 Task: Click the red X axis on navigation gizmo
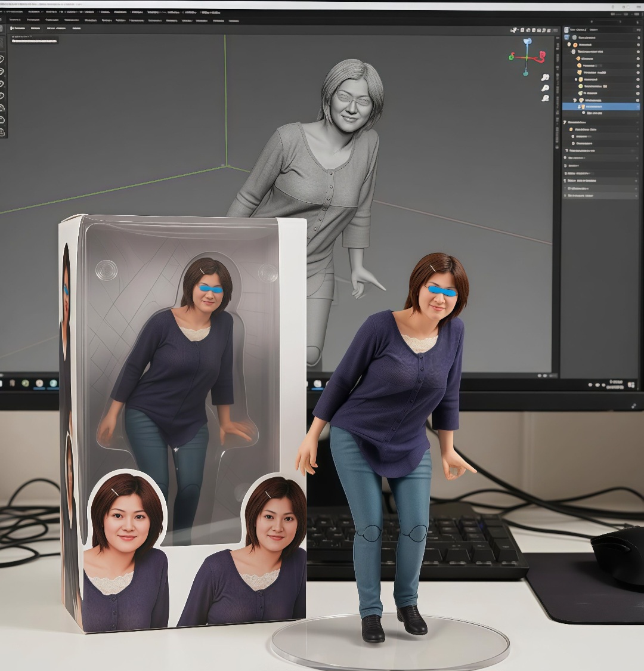tap(542, 55)
